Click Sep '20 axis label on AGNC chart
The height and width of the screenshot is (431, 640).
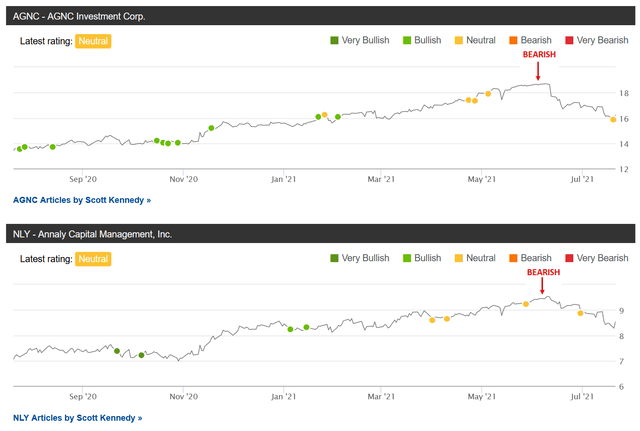click(83, 179)
